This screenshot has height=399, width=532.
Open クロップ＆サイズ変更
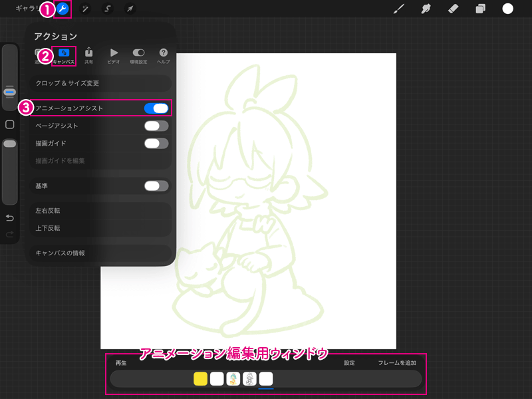tap(100, 83)
